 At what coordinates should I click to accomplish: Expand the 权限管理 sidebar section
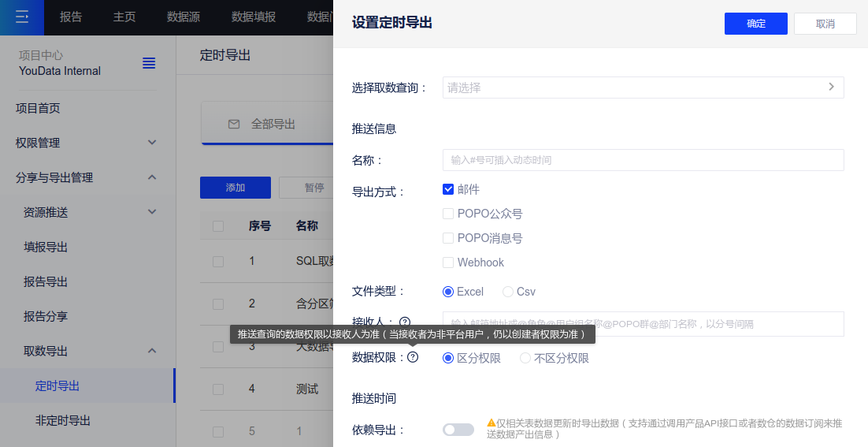pos(152,143)
